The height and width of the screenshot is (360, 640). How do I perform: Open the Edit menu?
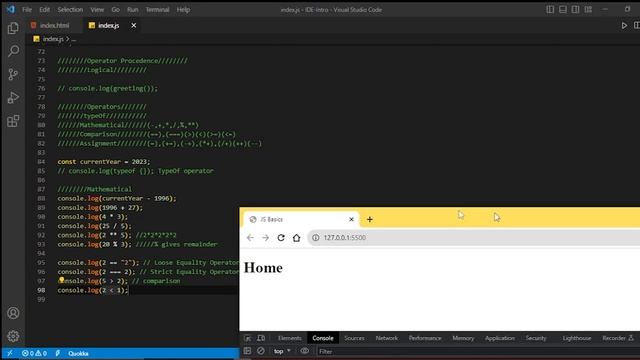point(44,9)
